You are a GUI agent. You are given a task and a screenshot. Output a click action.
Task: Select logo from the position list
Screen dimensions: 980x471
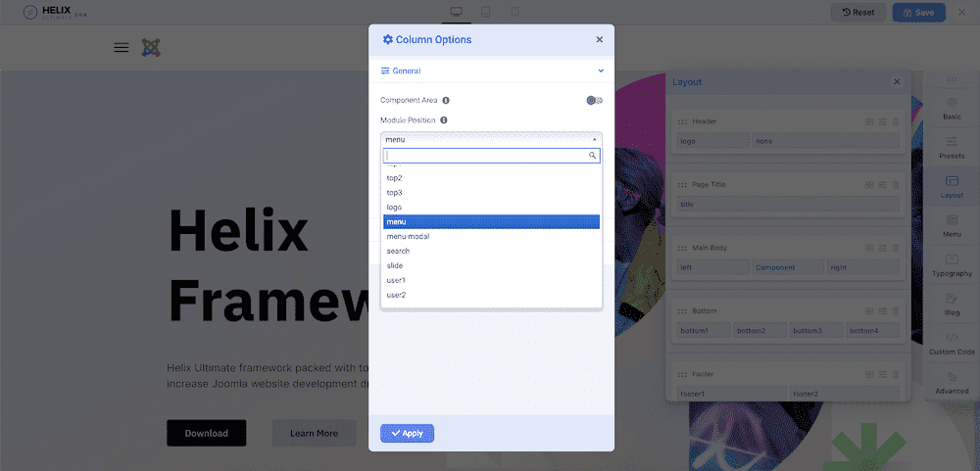(x=491, y=207)
